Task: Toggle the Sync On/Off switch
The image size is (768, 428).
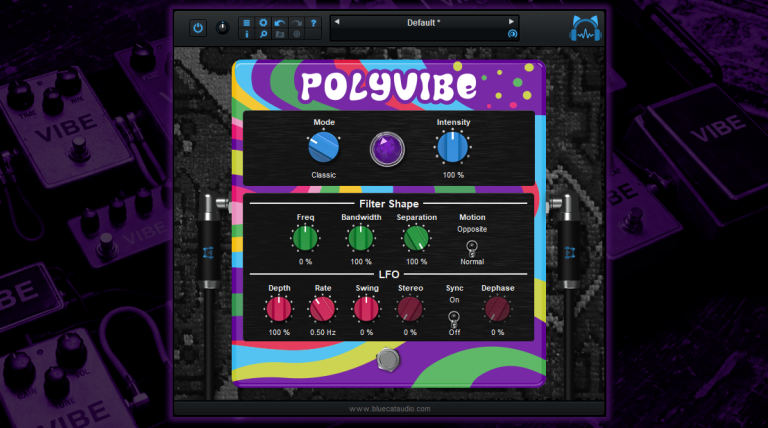Action: [x=454, y=319]
